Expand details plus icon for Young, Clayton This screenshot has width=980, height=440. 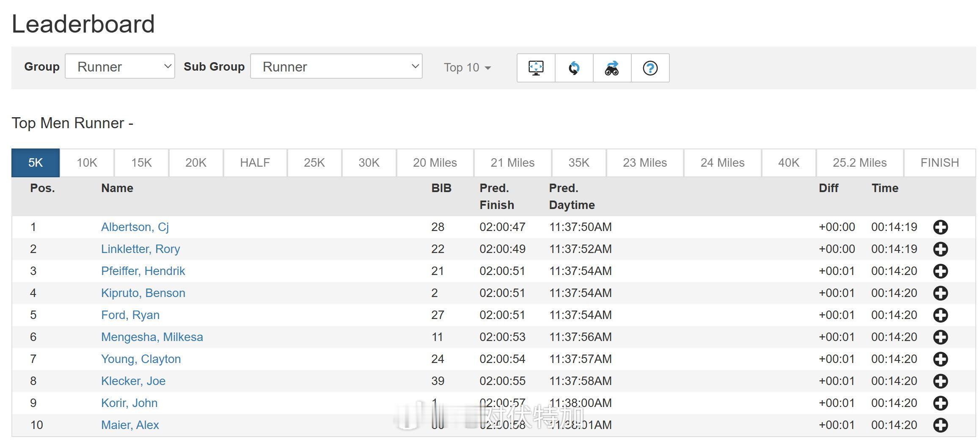[940, 359]
